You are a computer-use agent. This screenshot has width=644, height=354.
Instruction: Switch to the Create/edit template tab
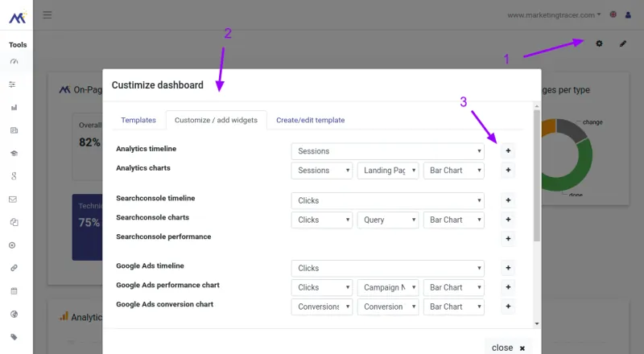pyautogui.click(x=311, y=120)
